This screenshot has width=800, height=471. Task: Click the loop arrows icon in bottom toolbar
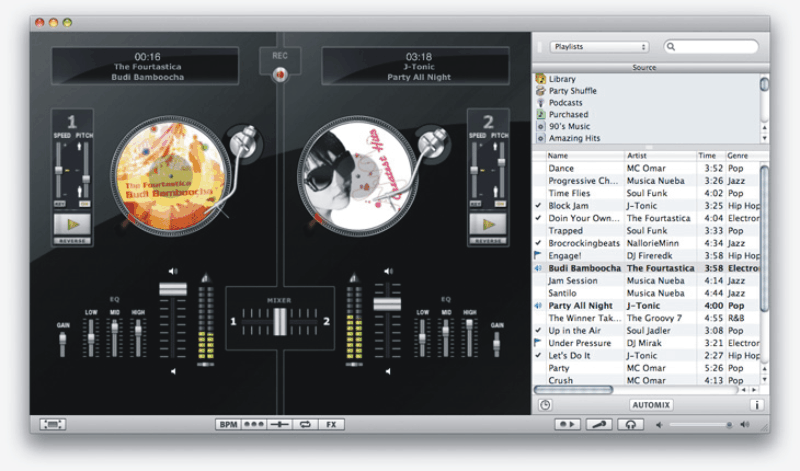point(305,425)
